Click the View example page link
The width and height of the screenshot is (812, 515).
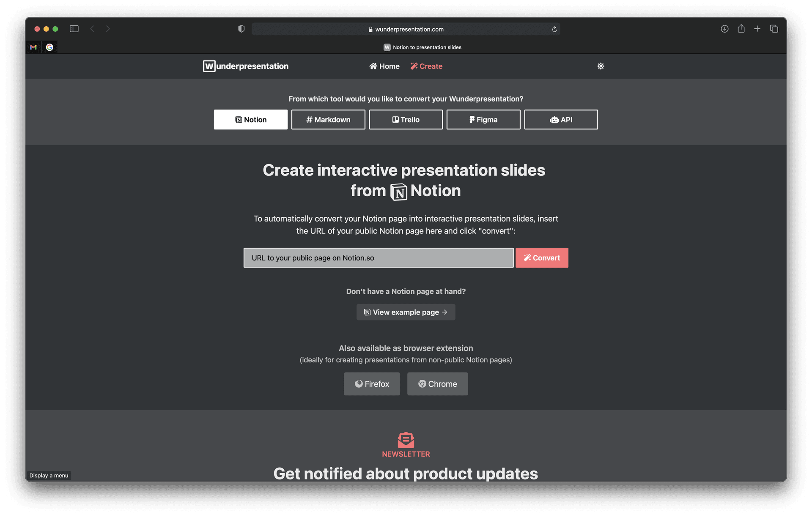point(406,312)
